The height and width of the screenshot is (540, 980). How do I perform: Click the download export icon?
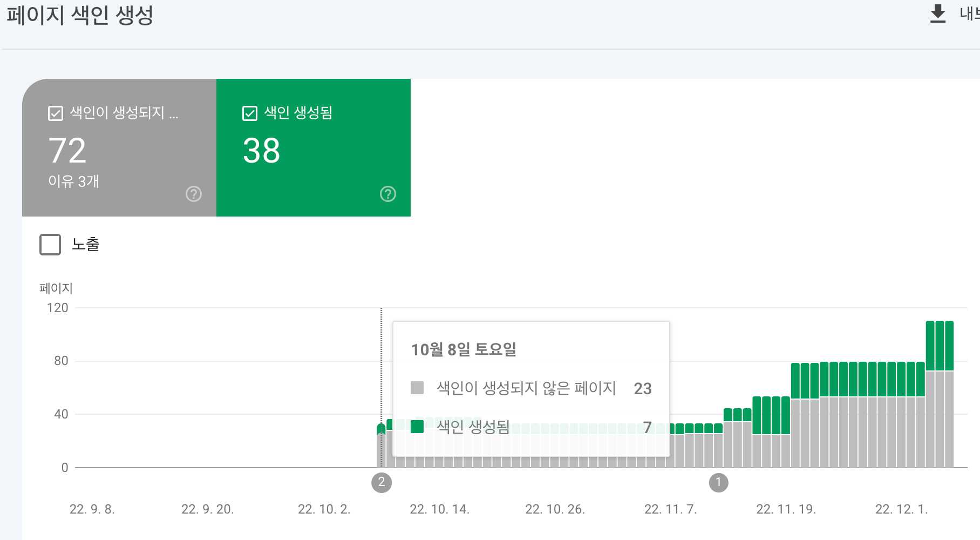tap(938, 14)
